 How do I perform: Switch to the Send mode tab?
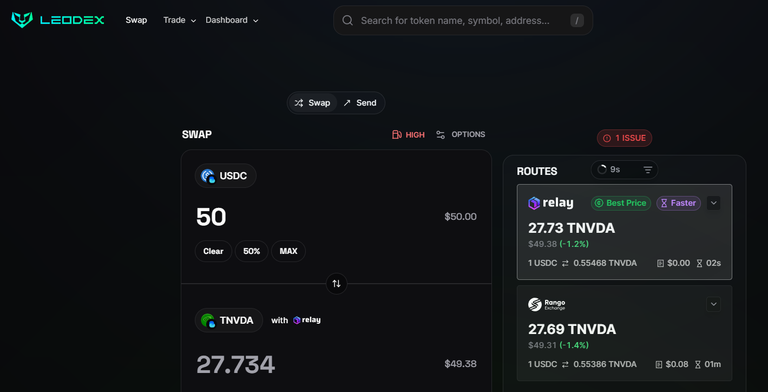(x=360, y=103)
